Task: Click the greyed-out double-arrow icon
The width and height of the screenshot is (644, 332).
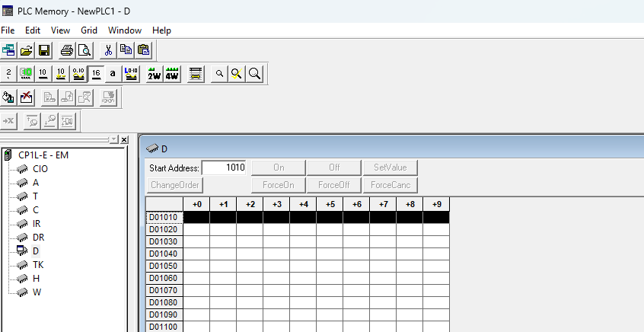Action: [67, 121]
